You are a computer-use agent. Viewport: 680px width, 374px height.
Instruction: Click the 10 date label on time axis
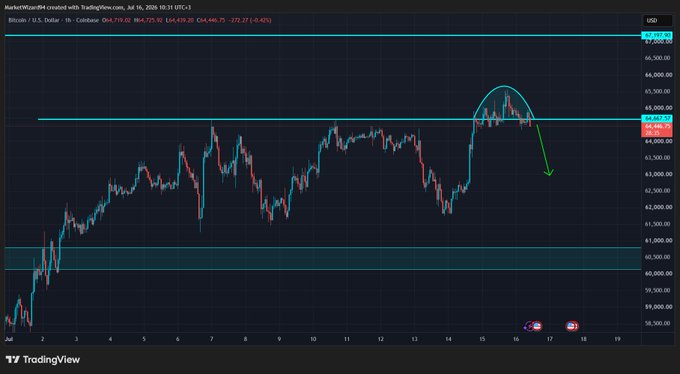coord(313,339)
